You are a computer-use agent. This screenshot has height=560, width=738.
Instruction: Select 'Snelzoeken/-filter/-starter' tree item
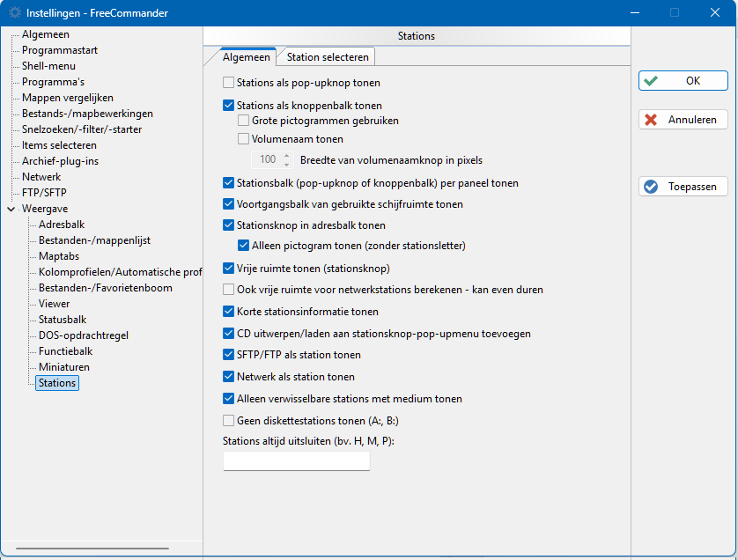click(x=82, y=129)
